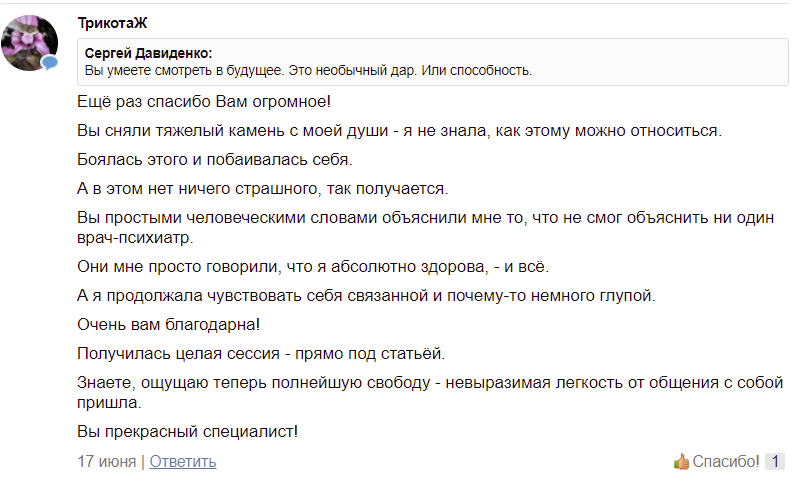Click the line 'Очень вам благодарна!'

168,324
